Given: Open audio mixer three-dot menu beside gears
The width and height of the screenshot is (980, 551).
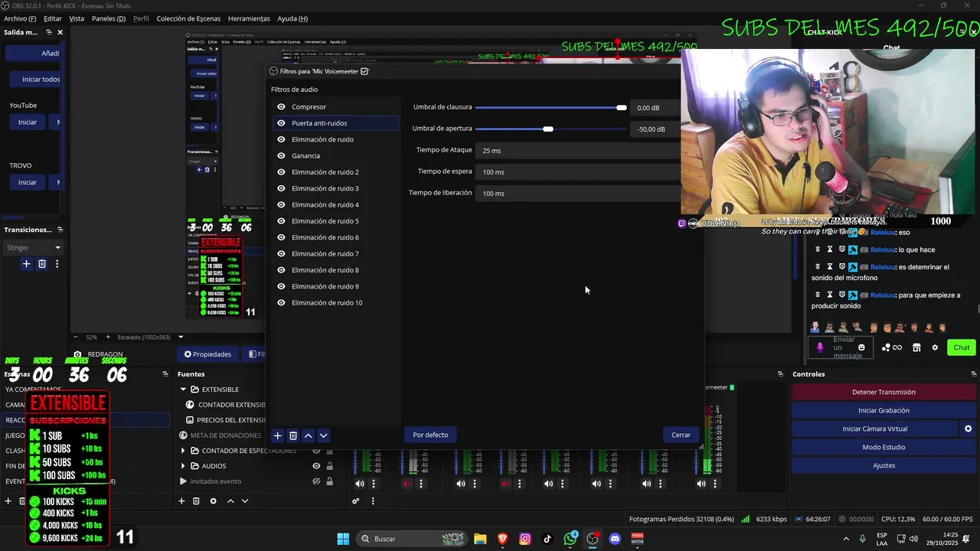Looking at the screenshot, I should [x=373, y=501].
